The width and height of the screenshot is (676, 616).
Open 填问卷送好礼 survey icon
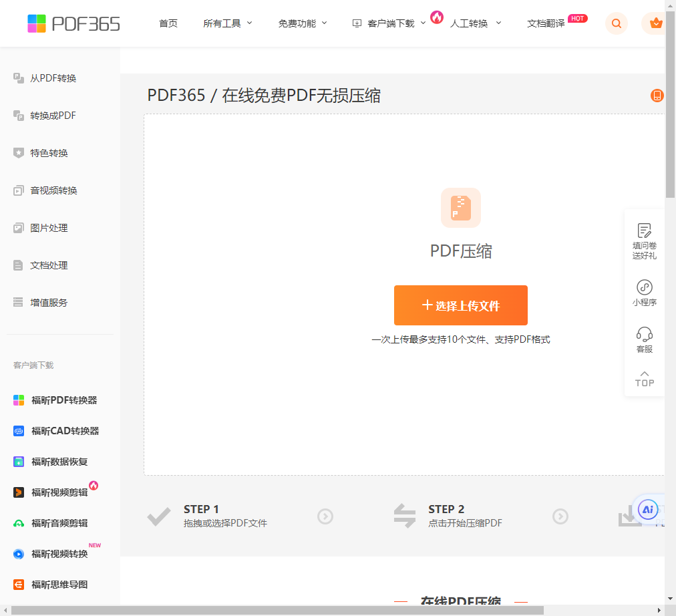[x=644, y=230]
